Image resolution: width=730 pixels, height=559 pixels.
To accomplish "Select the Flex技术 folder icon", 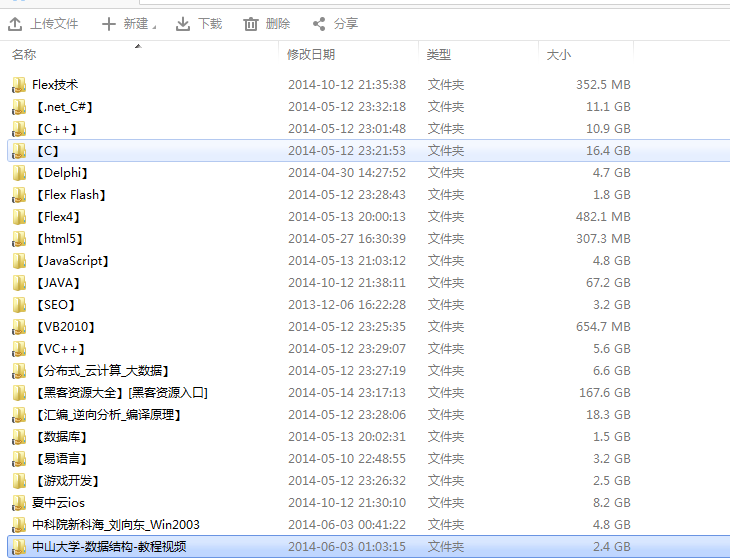I will pos(19,85).
